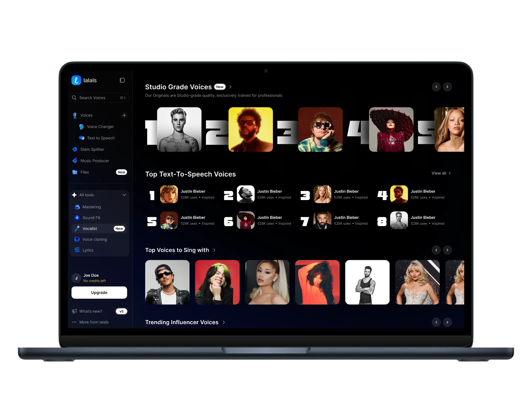Click the Upgrade button
532x399 pixels.
point(99,293)
